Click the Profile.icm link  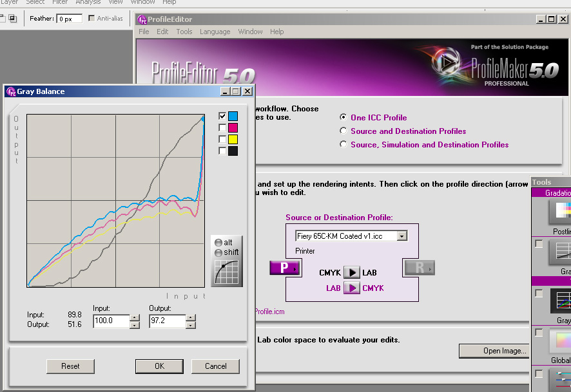point(270,312)
